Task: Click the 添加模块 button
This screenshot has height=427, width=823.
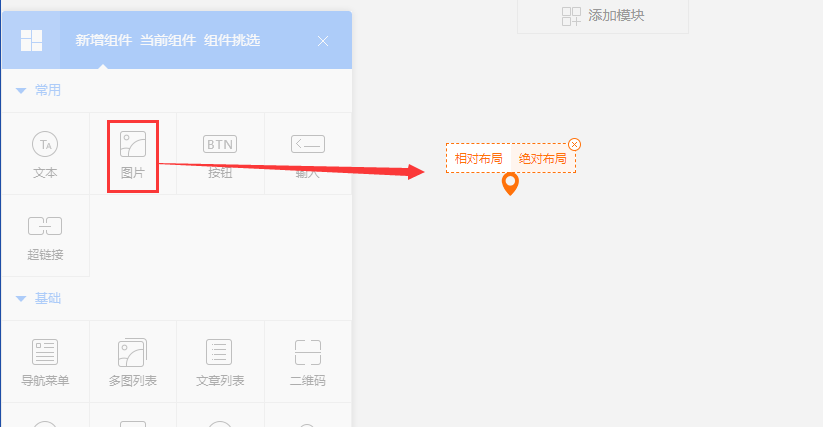Action: pos(602,16)
